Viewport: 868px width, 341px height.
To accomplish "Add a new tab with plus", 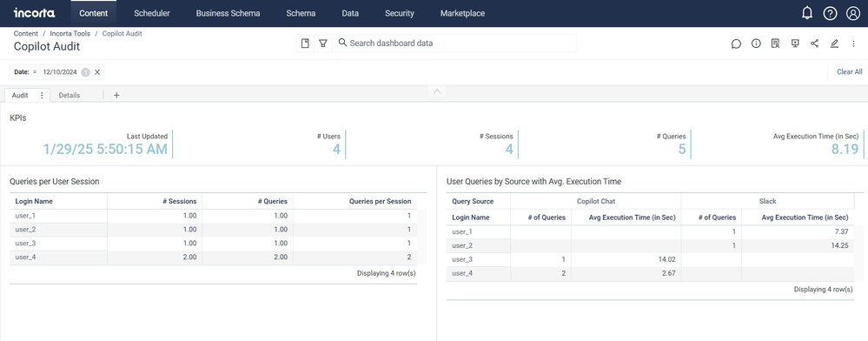I will click(116, 96).
